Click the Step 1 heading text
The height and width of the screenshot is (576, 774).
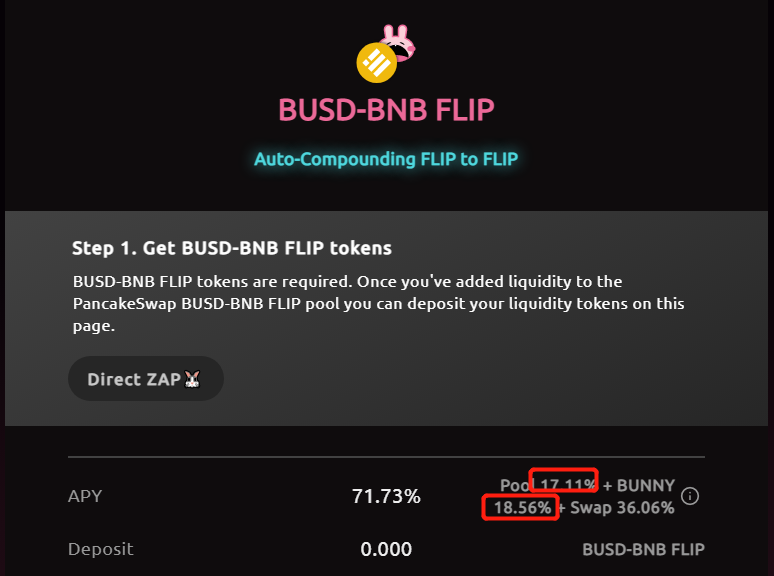coord(232,248)
